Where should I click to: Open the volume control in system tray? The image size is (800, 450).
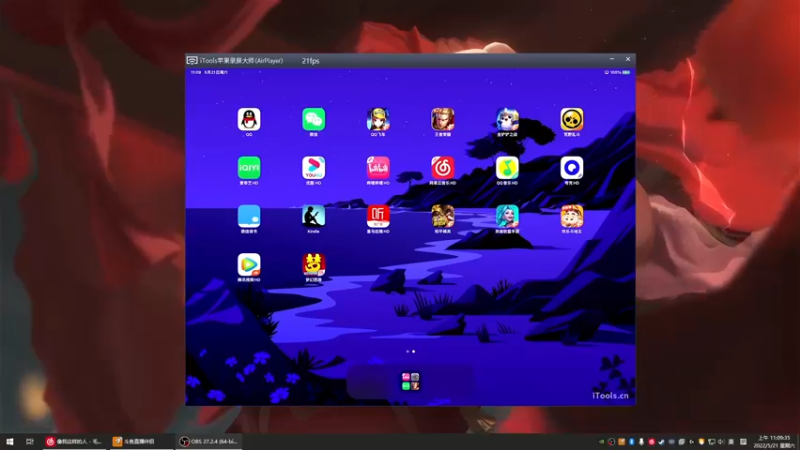tap(721, 442)
